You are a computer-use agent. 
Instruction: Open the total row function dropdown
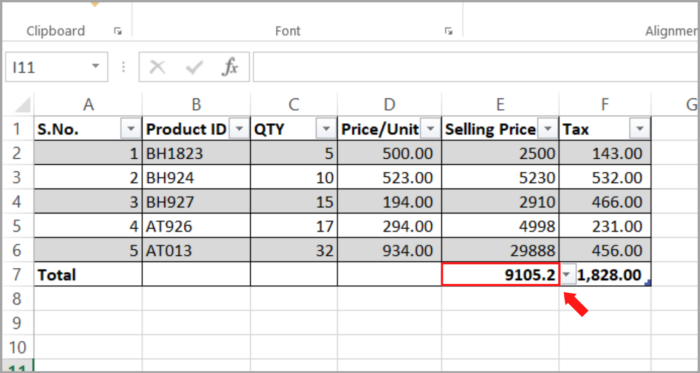point(567,275)
